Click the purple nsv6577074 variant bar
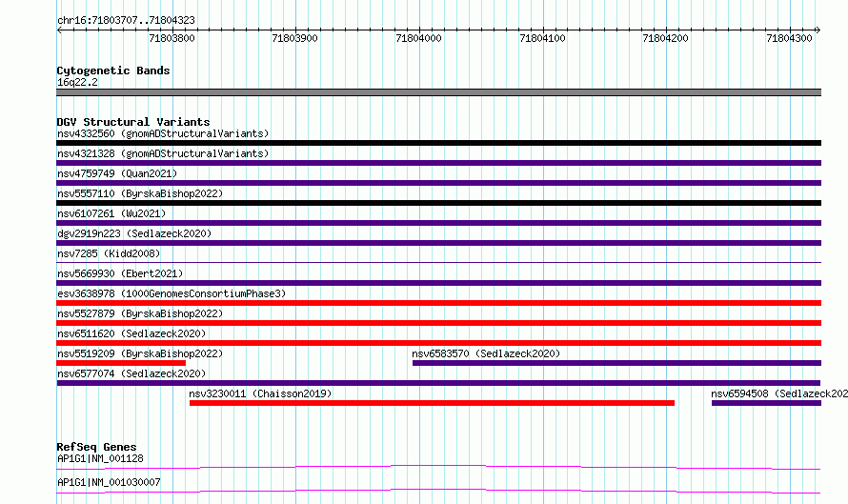 tap(438, 383)
